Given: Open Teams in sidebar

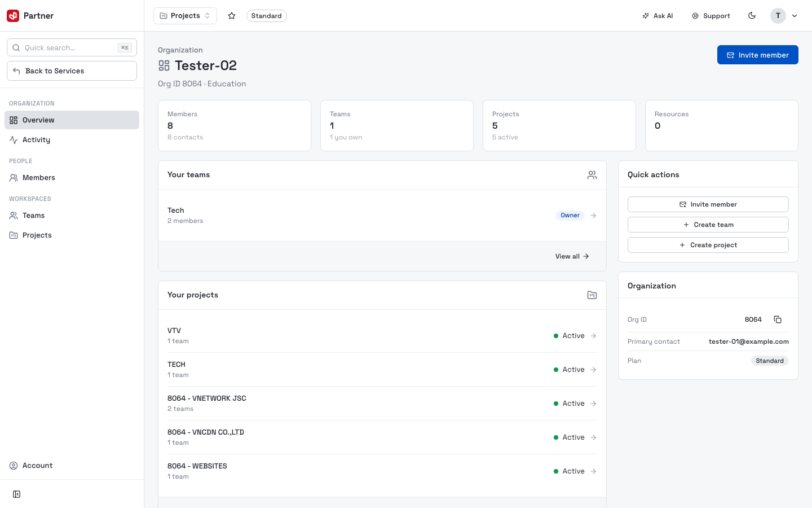Looking at the screenshot, I should [x=72, y=216].
